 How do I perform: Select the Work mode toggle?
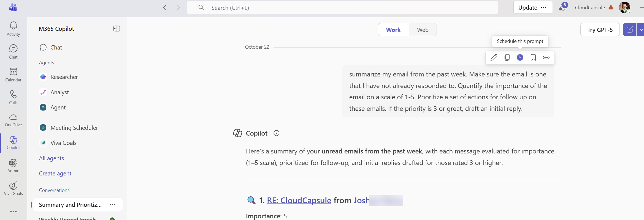point(393,30)
